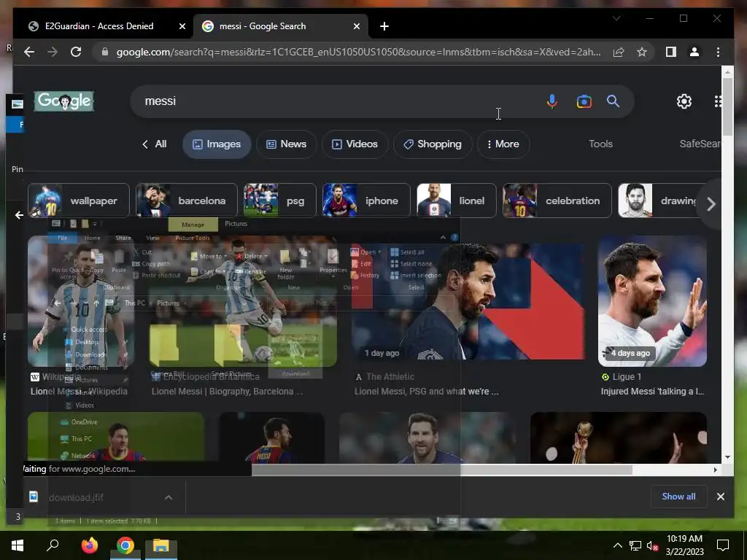Image resolution: width=747 pixels, height=560 pixels.
Task: Share this page using the share icon
Action: click(x=619, y=52)
